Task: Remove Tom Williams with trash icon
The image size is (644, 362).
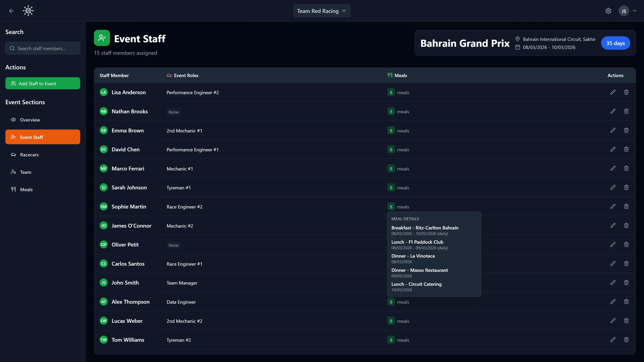Action: point(626,340)
